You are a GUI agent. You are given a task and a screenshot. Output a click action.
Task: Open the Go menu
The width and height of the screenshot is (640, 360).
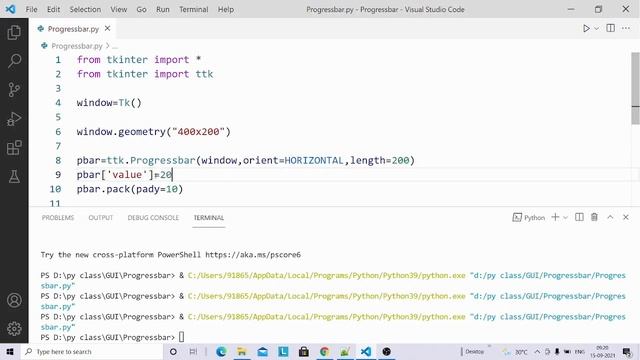pos(141,9)
